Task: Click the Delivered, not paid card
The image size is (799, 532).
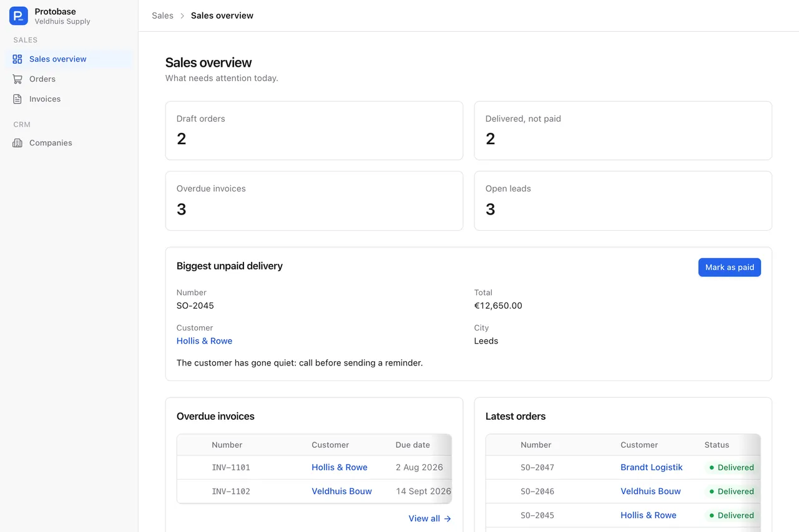Action: coord(623,130)
